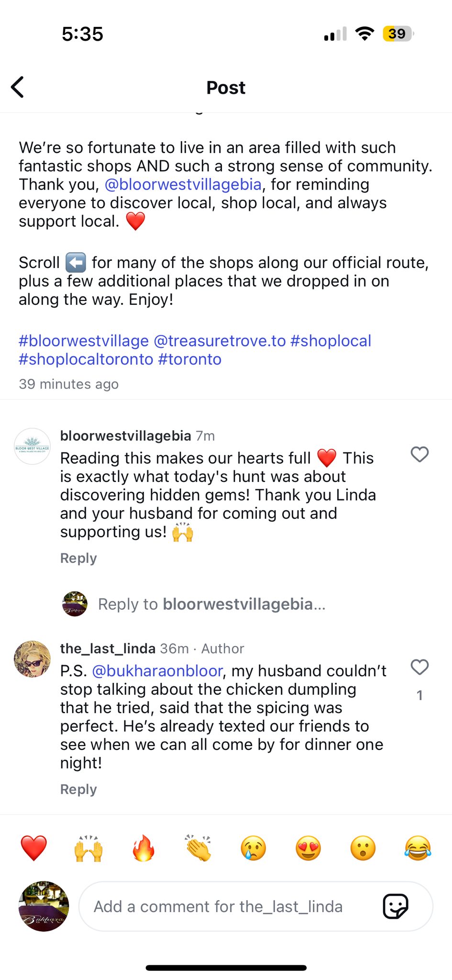Open the sticker/GIF picker icon
The height and width of the screenshot is (980, 452).
point(396,906)
